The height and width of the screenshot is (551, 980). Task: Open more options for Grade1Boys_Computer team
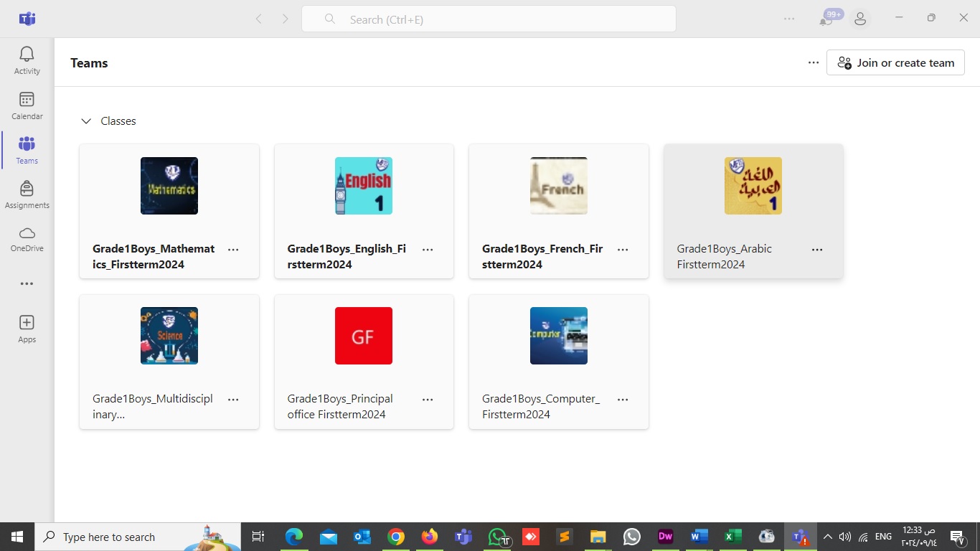pyautogui.click(x=623, y=400)
